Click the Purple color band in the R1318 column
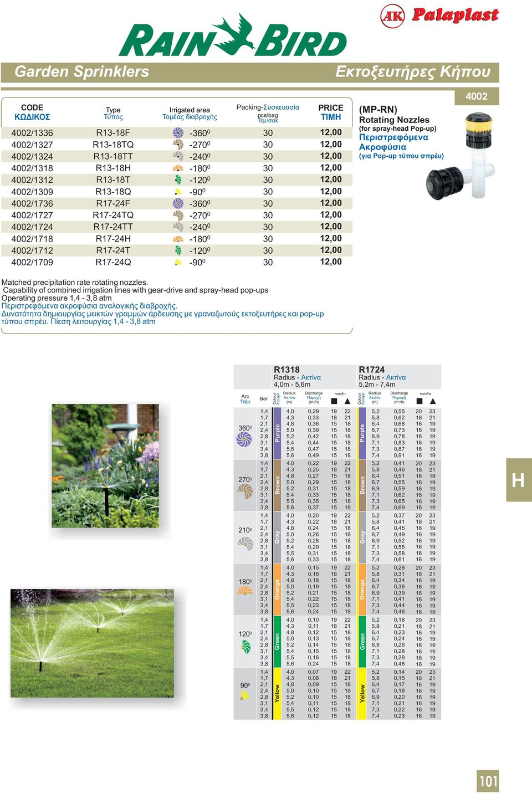 (x=278, y=433)
